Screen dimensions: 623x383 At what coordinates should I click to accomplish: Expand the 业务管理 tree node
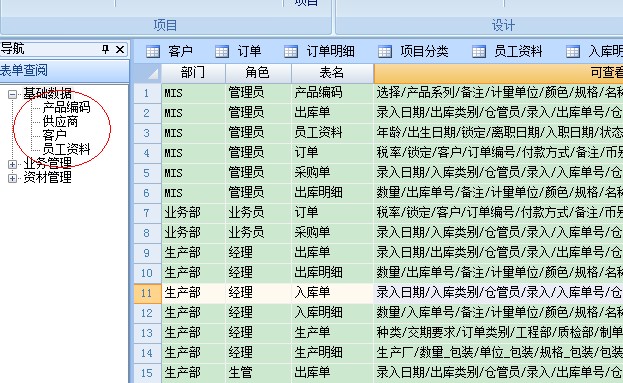click(x=12, y=164)
